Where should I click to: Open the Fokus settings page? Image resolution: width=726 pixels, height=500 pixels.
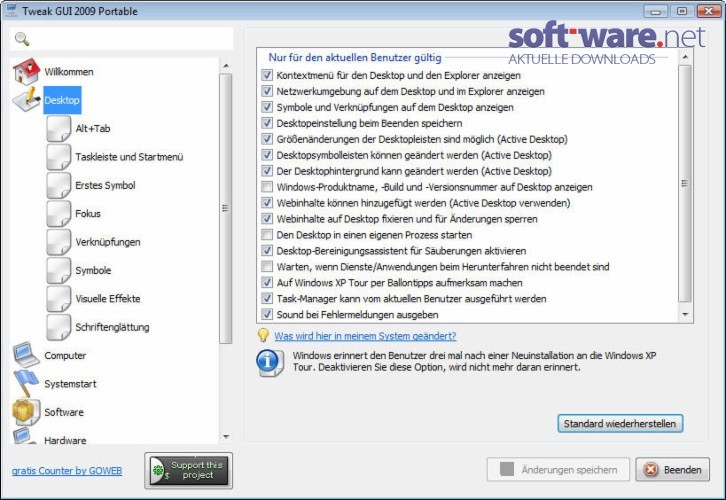coord(88,213)
